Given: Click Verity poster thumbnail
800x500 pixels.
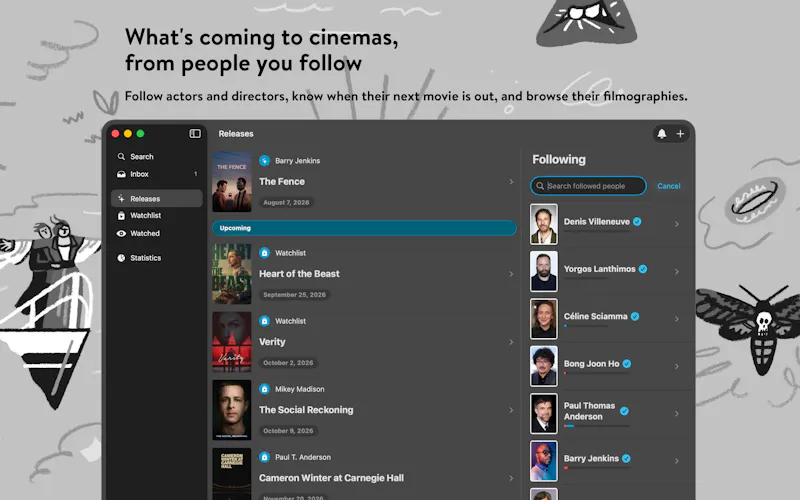Looking at the screenshot, I should click(232, 342).
